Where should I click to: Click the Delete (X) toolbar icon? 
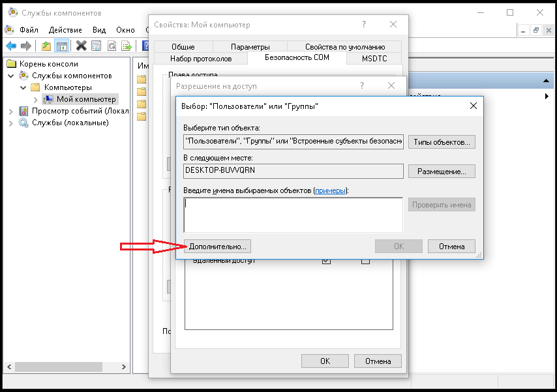81,46
